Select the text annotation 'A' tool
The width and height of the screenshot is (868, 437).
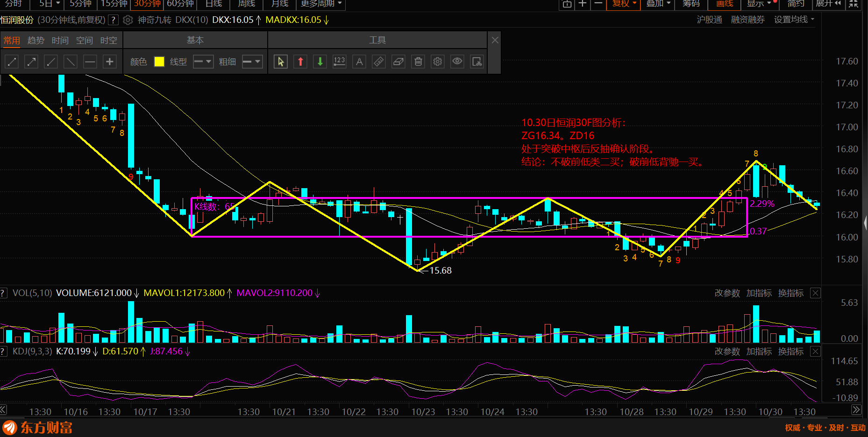359,62
